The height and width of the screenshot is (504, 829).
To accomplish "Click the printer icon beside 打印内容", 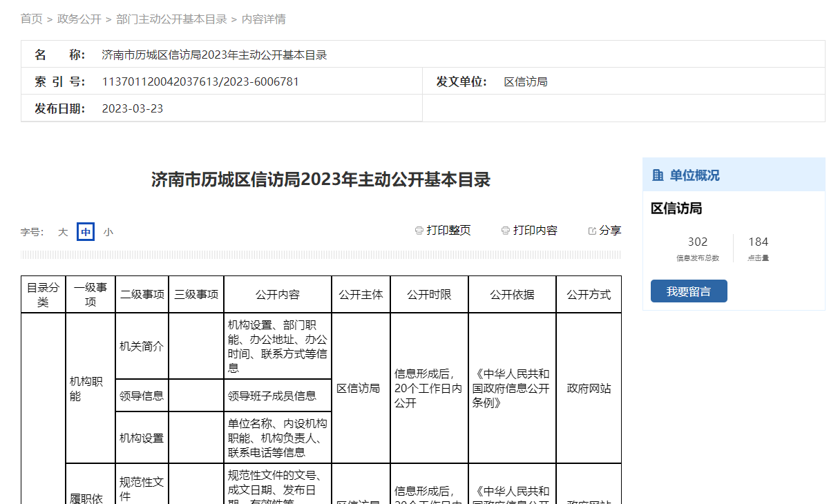I will pyautogui.click(x=506, y=231).
